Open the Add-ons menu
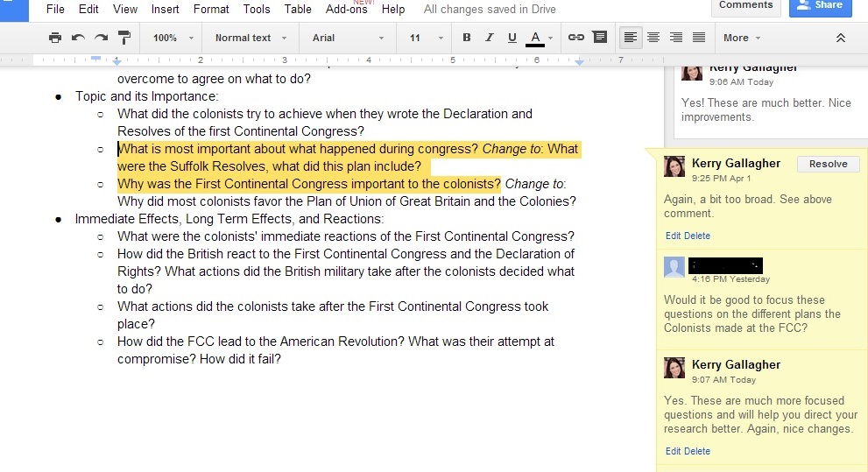The image size is (868, 472). click(346, 9)
